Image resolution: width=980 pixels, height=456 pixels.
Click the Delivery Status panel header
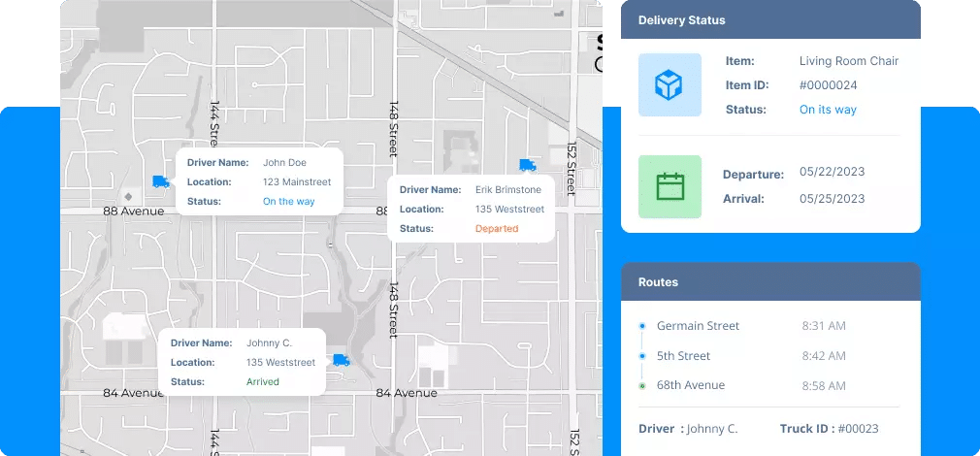[x=770, y=19]
